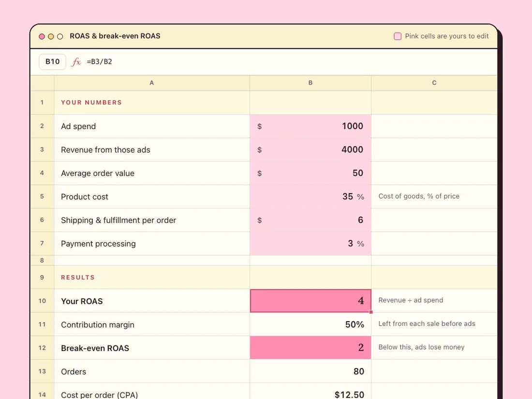Click the Product cost label
The height and width of the screenshot is (399, 532).
85,197
